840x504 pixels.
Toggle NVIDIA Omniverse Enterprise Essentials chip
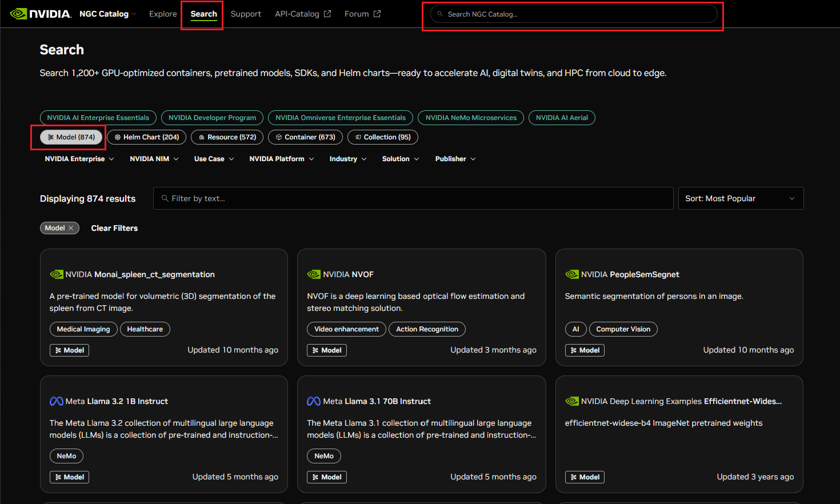341,118
